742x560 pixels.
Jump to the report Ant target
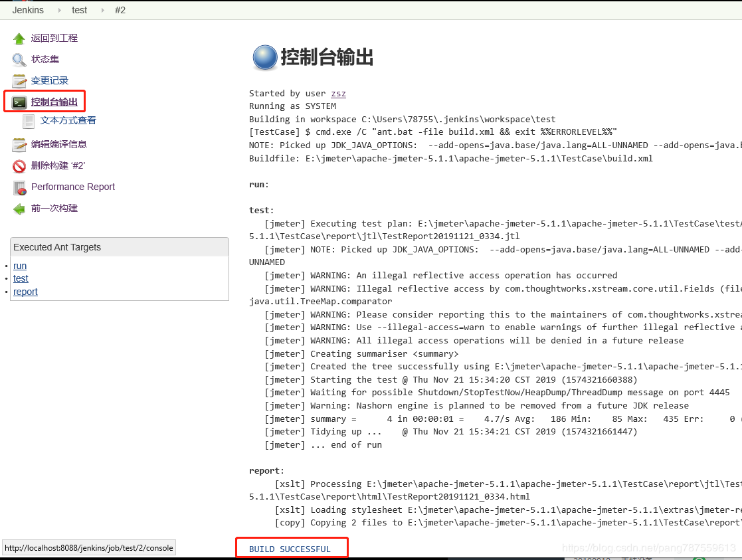coord(25,292)
